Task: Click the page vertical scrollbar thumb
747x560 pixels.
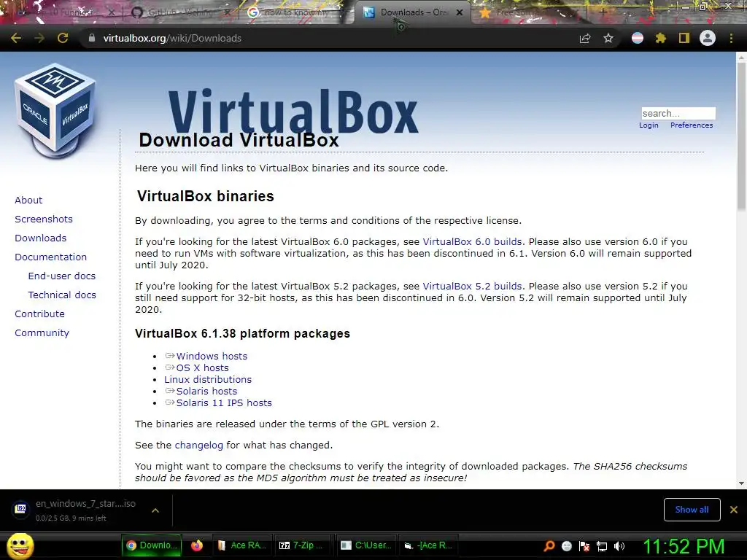Action: (x=741, y=136)
